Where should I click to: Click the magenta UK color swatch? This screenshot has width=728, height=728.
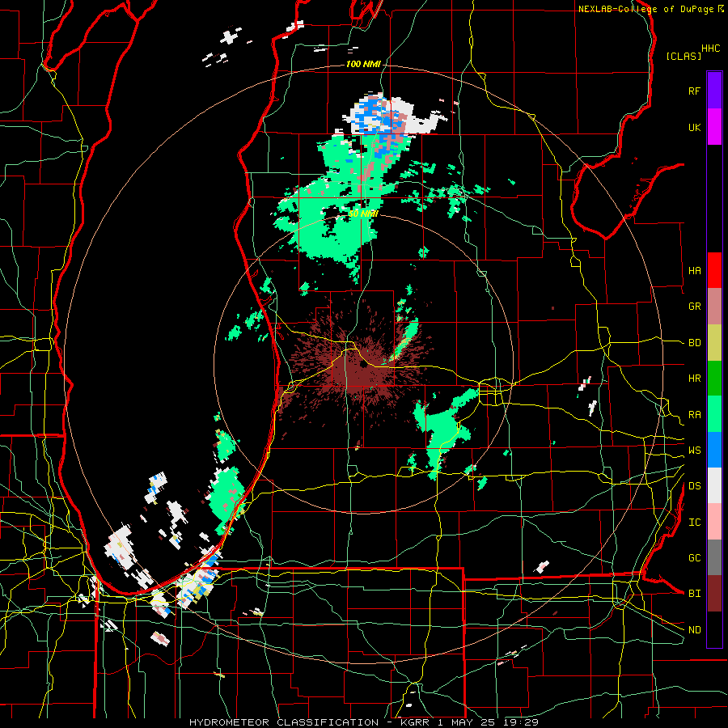(x=714, y=127)
